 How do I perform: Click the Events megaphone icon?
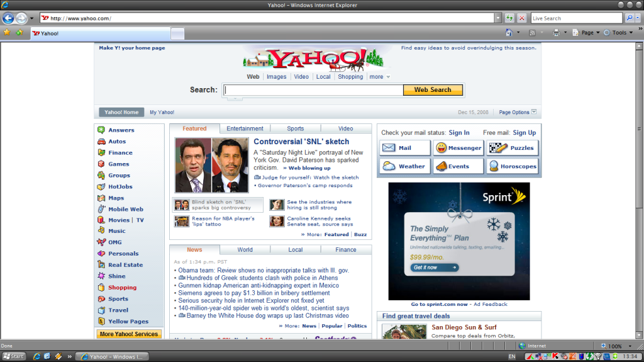pyautogui.click(x=441, y=166)
